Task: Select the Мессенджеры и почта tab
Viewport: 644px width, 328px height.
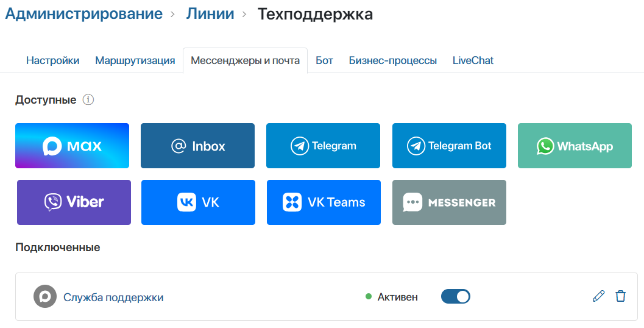Action: click(245, 60)
